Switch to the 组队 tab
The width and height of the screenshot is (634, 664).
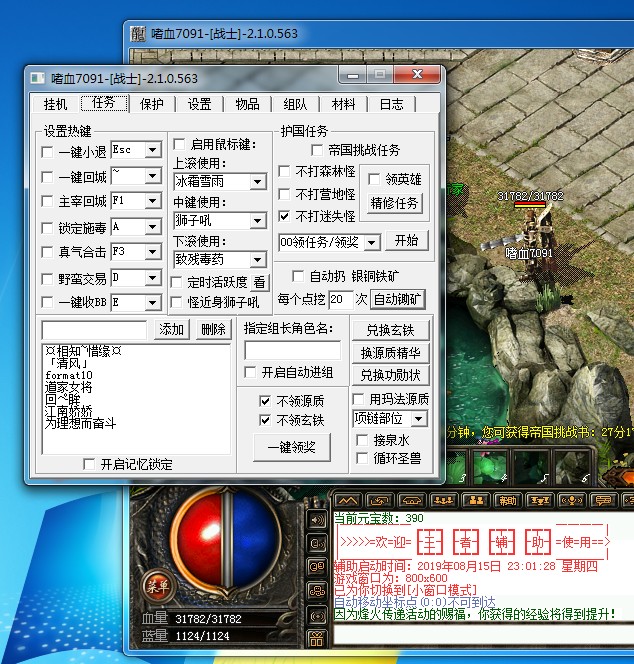295,104
